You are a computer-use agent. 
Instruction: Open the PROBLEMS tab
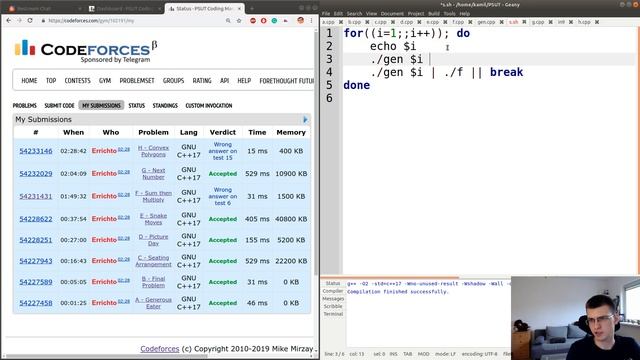pos(24,105)
